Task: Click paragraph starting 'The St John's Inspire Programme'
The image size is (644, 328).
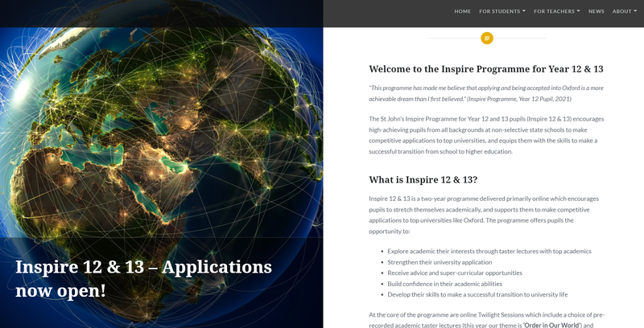Action: [486, 135]
